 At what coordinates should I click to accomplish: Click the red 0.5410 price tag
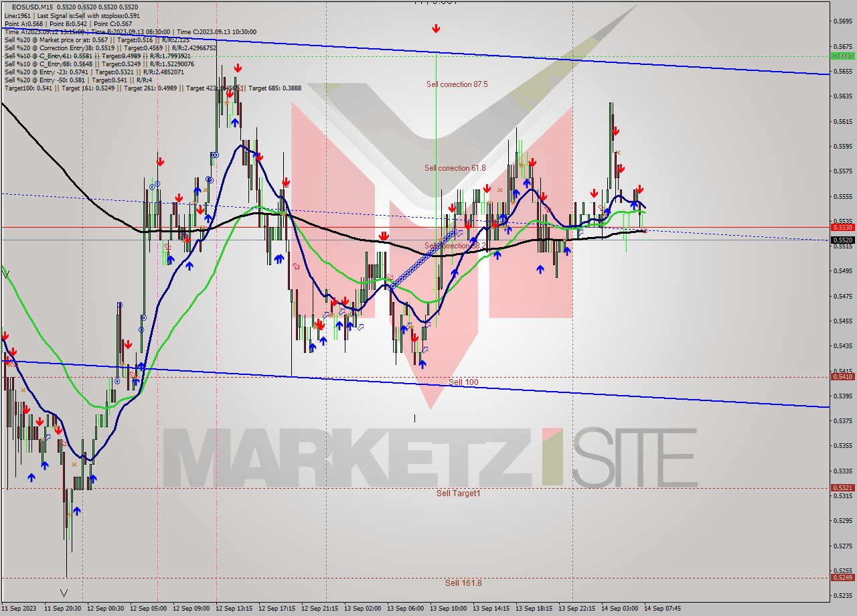842,376
